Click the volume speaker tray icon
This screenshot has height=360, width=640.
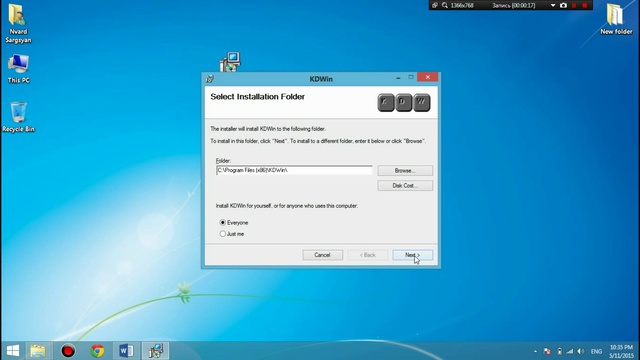click(581, 351)
